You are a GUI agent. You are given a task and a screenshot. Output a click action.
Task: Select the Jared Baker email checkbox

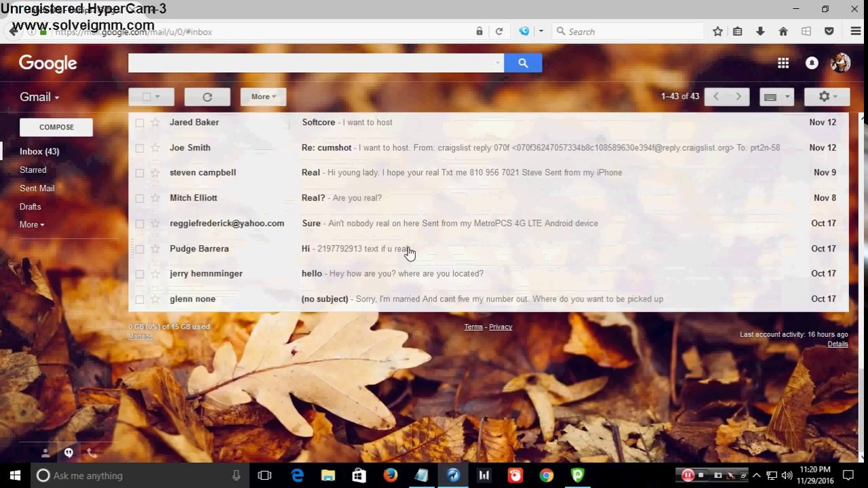(139, 123)
